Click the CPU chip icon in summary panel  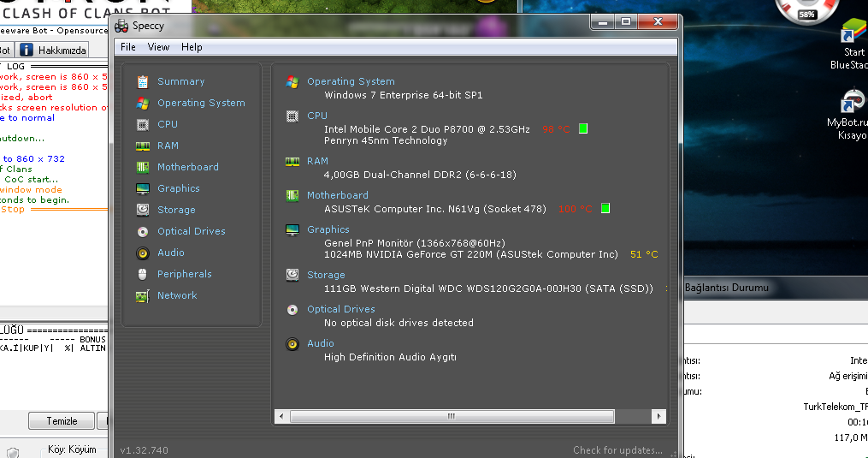(292, 116)
